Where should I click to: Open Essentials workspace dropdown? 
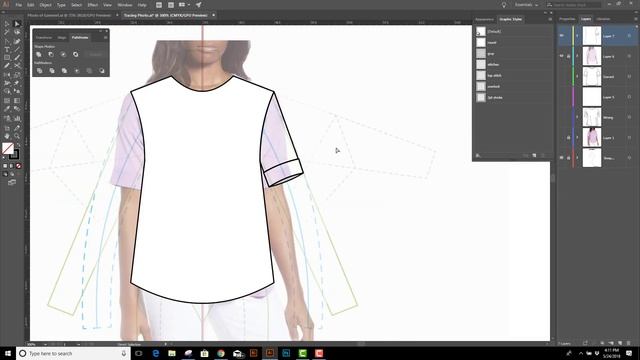[x=526, y=5]
